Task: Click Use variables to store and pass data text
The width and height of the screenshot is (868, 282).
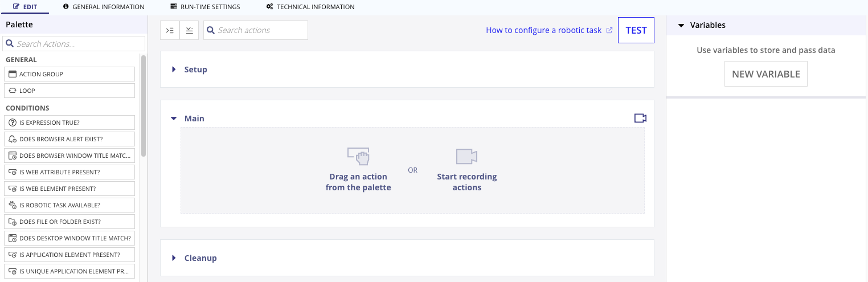Action: pos(766,50)
